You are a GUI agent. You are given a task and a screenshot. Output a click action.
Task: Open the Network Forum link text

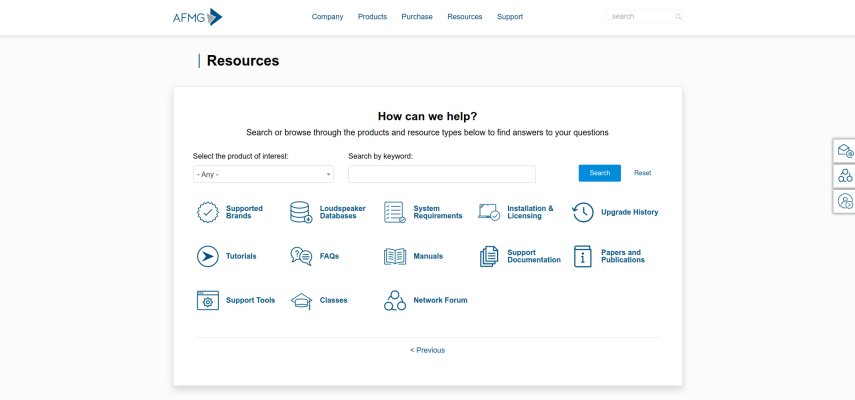(x=440, y=300)
